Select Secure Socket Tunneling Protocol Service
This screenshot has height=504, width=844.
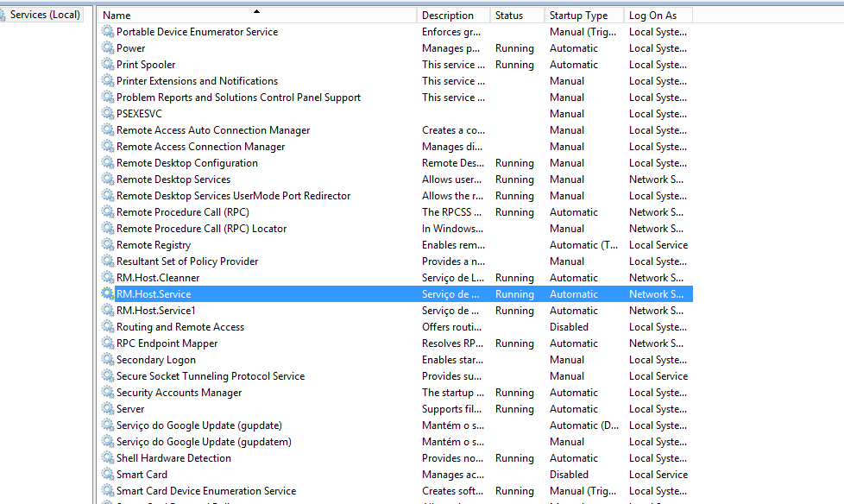point(211,376)
